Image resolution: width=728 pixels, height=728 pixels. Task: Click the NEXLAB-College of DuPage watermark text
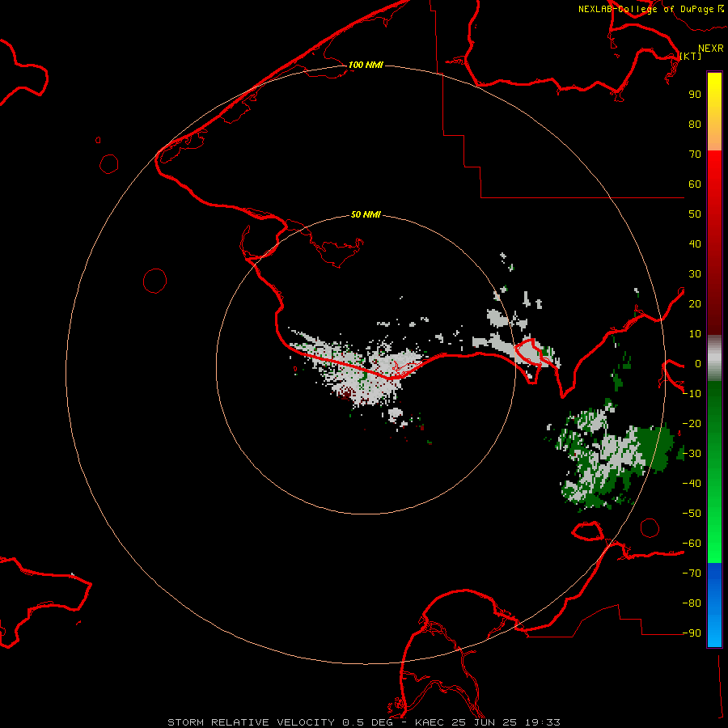650,9
